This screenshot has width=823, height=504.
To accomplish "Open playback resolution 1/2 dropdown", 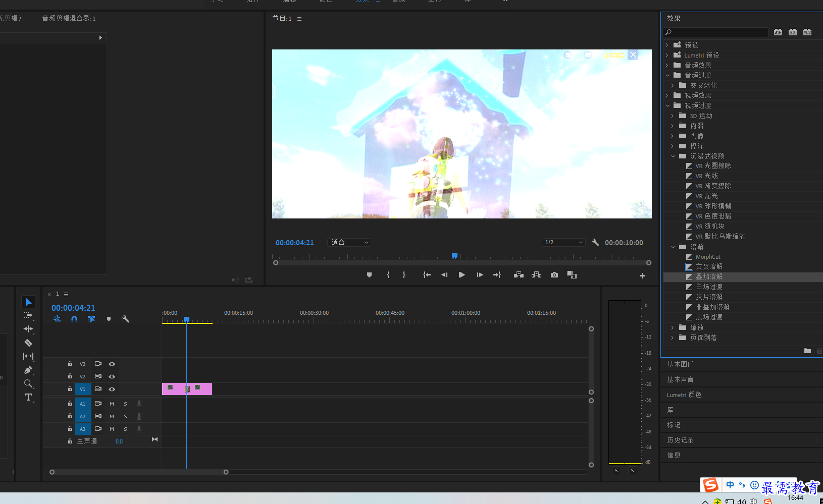I will click(564, 243).
